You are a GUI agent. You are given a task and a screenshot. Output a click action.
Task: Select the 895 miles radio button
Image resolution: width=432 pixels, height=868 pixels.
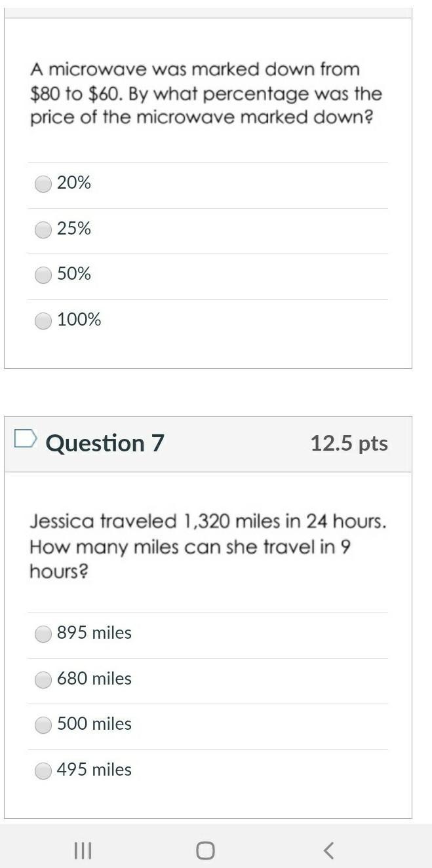point(43,634)
